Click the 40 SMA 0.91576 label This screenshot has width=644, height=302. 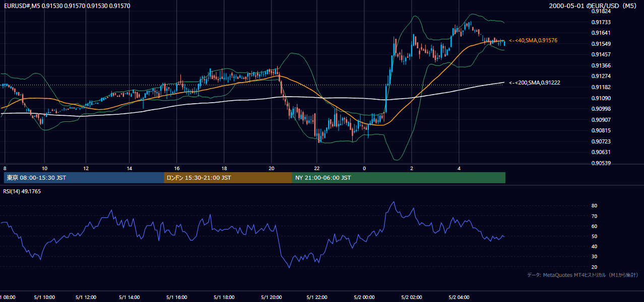click(x=533, y=40)
